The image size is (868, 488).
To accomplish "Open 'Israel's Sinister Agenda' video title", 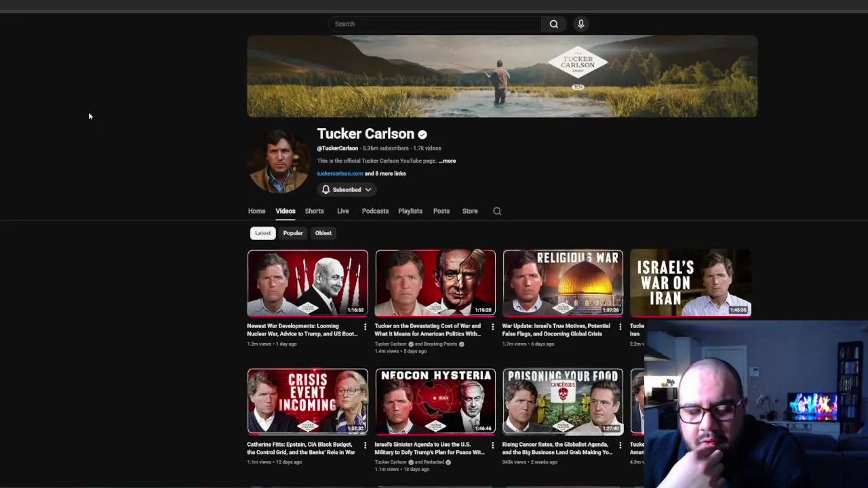I will pyautogui.click(x=430, y=448).
